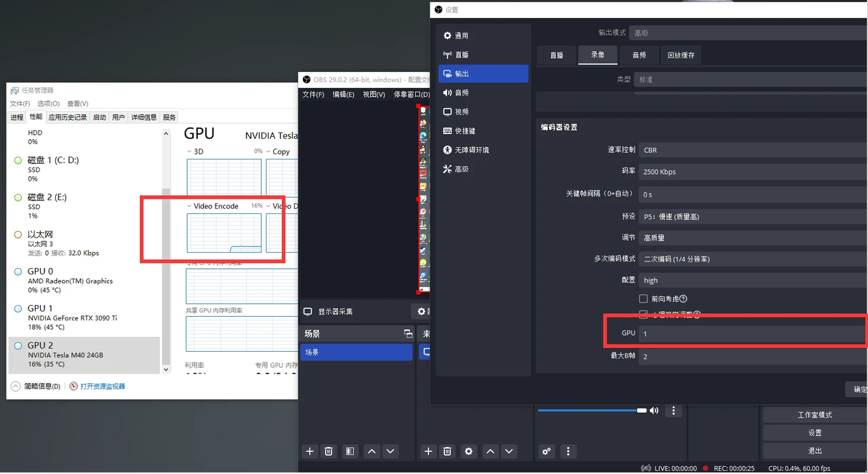Click the 设置 button in OBS controls
868x474 pixels.
[815, 432]
